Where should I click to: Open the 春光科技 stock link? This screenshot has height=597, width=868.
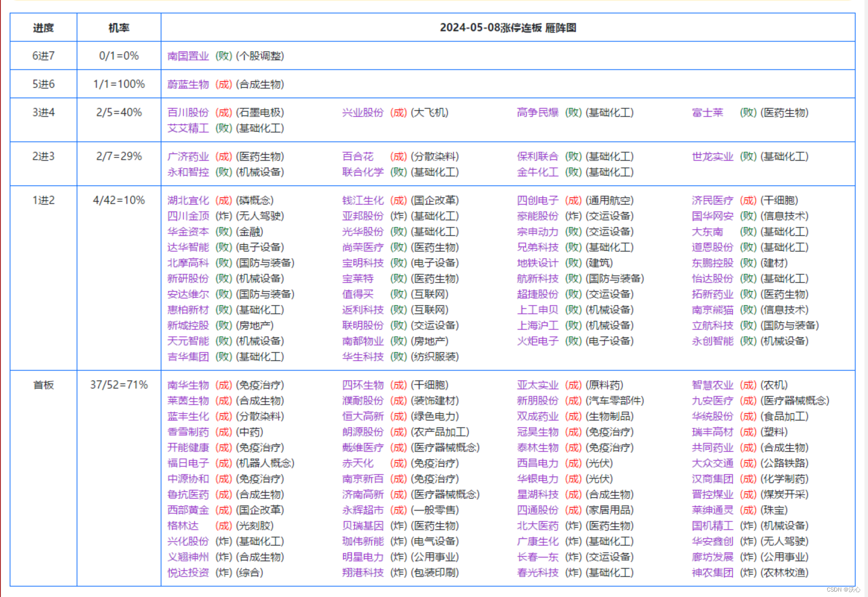point(538,573)
